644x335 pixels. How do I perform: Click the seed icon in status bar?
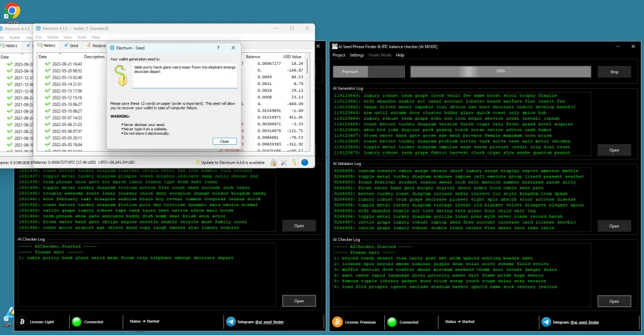click(294, 162)
